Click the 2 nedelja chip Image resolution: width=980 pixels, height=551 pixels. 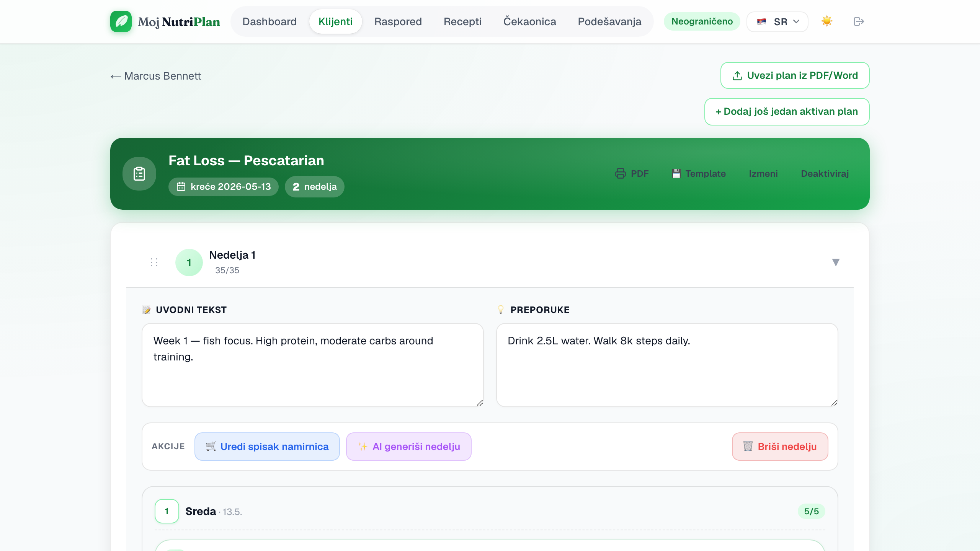click(x=315, y=187)
